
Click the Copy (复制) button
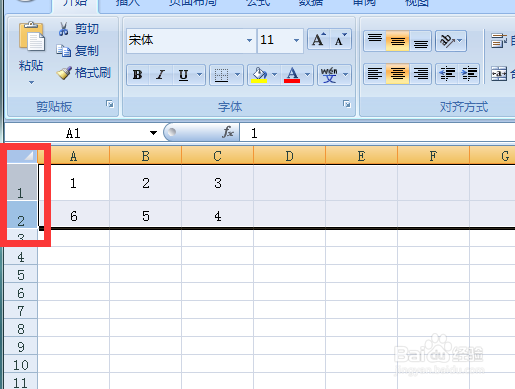pos(78,51)
